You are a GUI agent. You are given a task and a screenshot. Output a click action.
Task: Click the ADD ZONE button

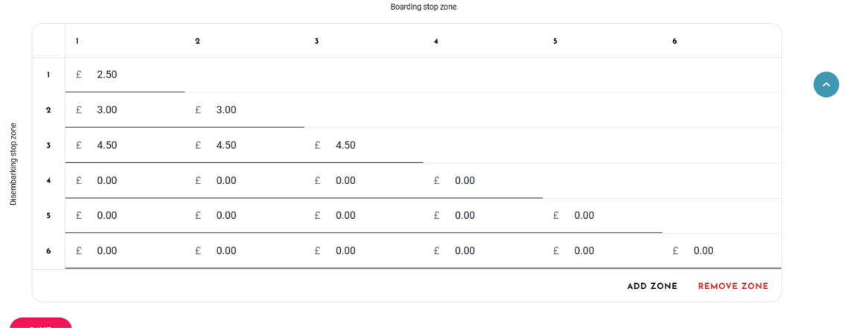(x=652, y=286)
